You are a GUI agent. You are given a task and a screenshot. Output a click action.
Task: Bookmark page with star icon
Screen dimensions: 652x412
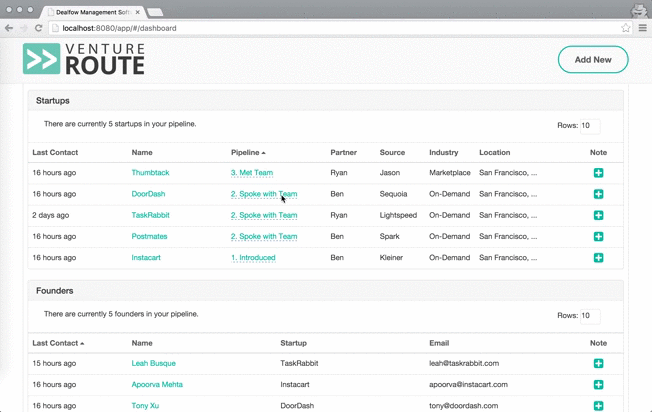click(x=625, y=28)
